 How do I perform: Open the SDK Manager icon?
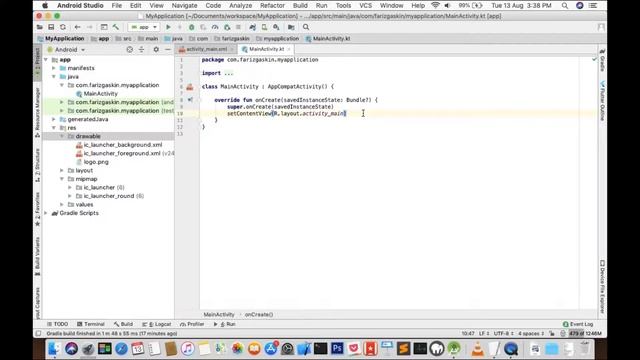(276, 27)
